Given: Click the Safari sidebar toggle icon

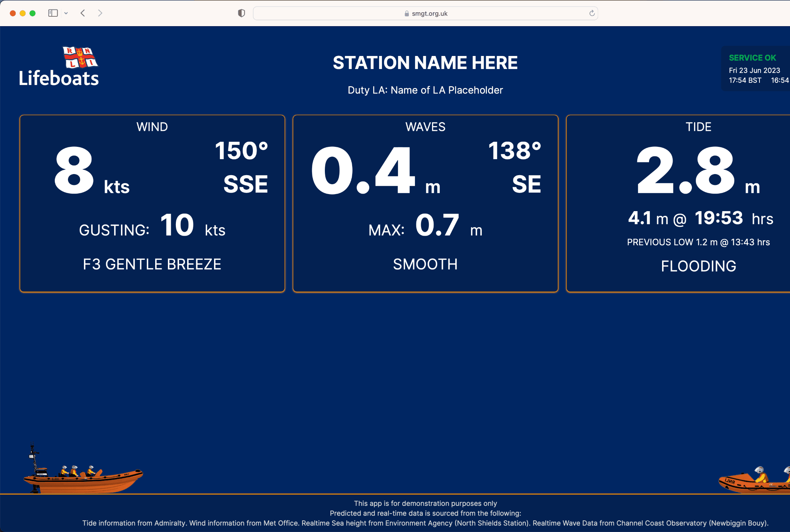Looking at the screenshot, I should click(53, 13).
